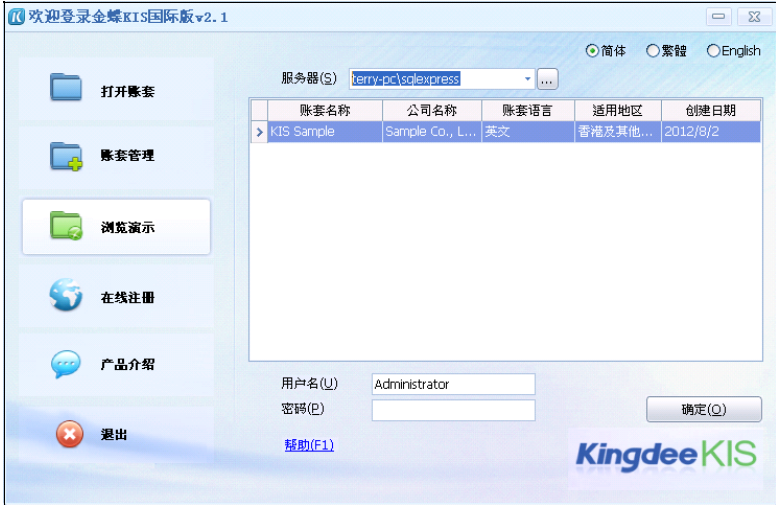Screen dimensions: 776x505
Task: Click the green folder icon for 浏览演示
Action: click(66, 226)
